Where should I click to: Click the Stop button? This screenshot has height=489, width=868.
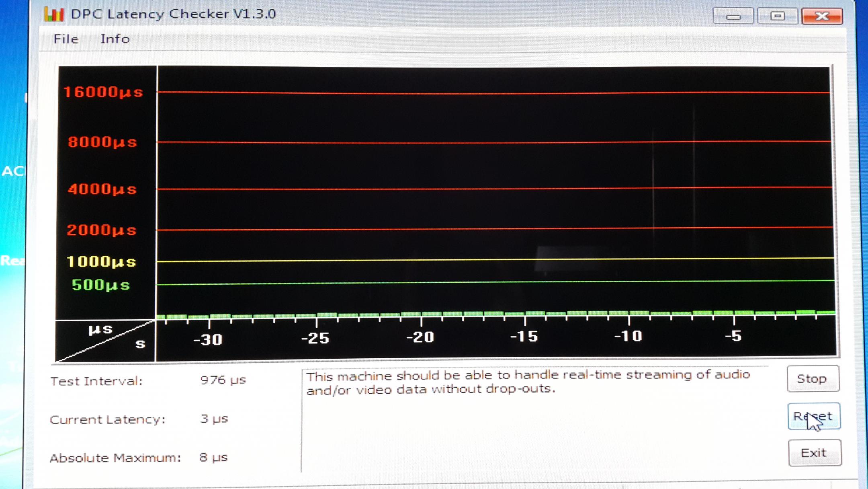813,378
